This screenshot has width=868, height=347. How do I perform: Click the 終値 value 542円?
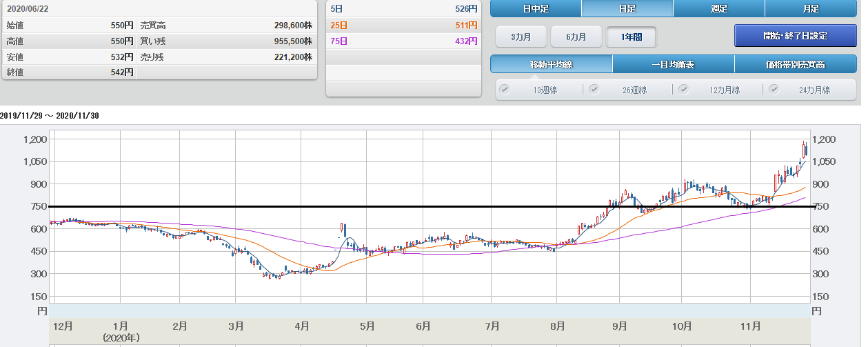pos(121,72)
